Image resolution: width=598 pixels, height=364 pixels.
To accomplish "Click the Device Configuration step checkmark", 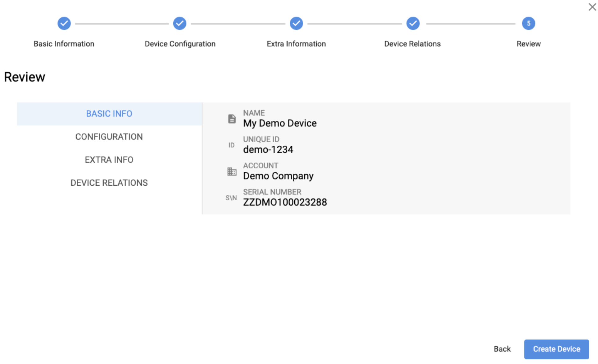I will pos(180,23).
